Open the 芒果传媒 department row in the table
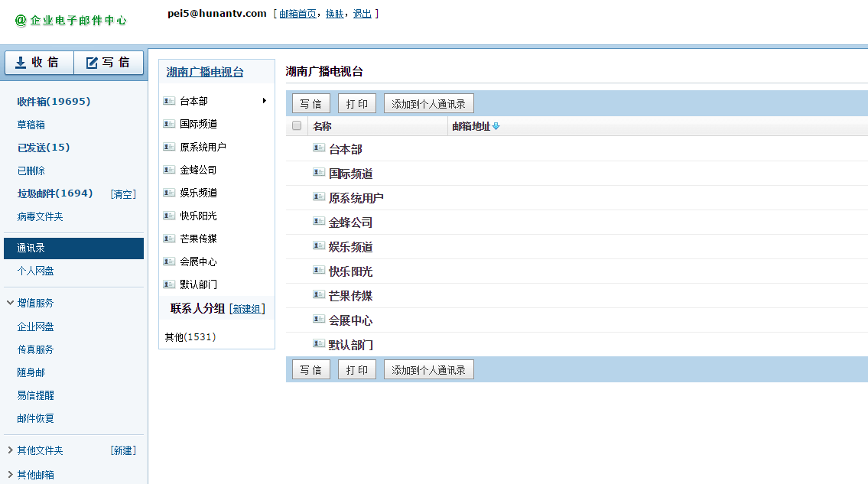The image size is (868, 484). pos(350,296)
